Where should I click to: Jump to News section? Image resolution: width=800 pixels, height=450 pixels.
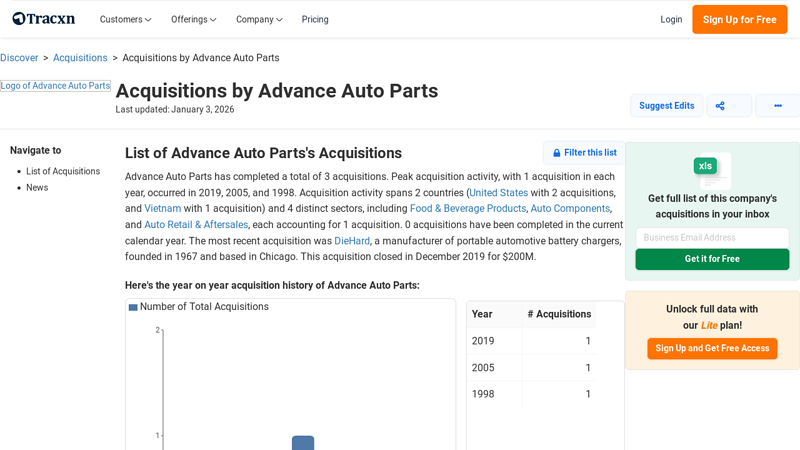click(37, 187)
